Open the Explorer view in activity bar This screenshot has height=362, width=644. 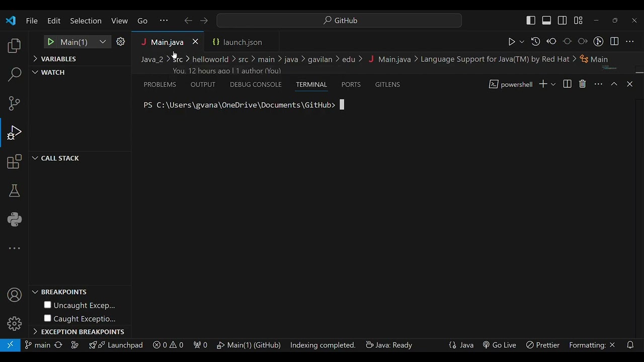click(x=14, y=46)
